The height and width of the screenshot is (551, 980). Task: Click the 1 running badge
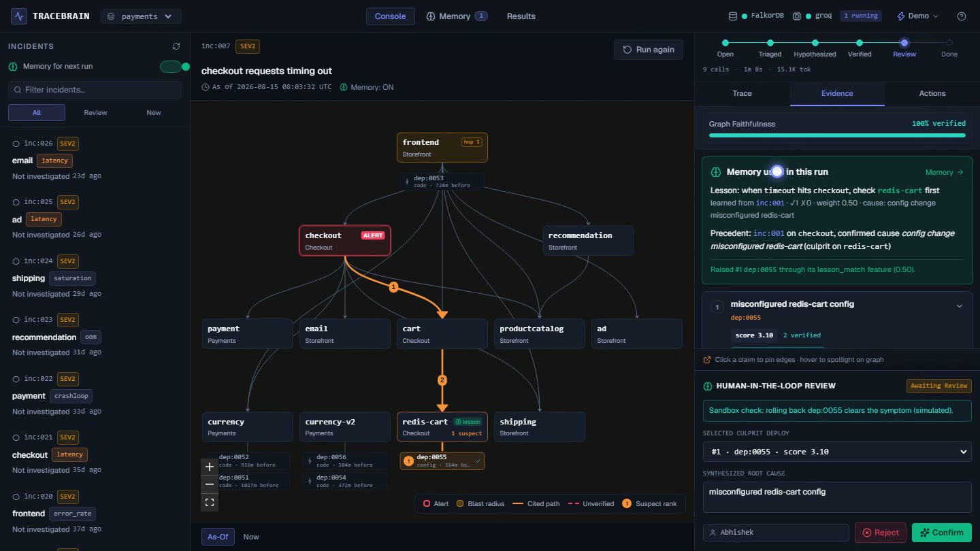pos(860,16)
